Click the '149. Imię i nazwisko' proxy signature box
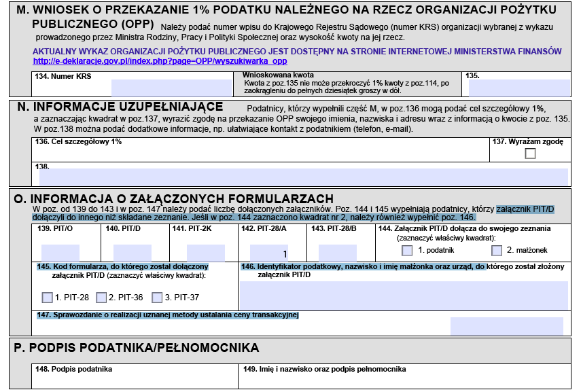Screen dimensions: 581x392 tap(404, 376)
